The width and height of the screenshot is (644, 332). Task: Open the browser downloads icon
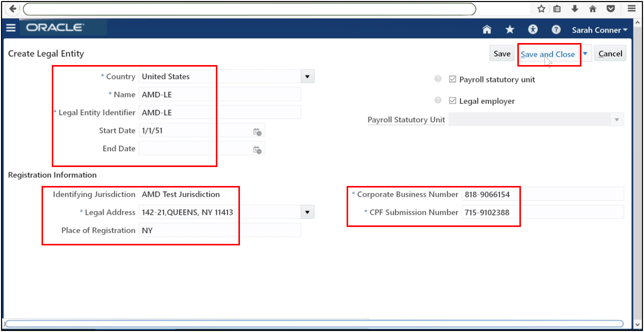click(575, 9)
